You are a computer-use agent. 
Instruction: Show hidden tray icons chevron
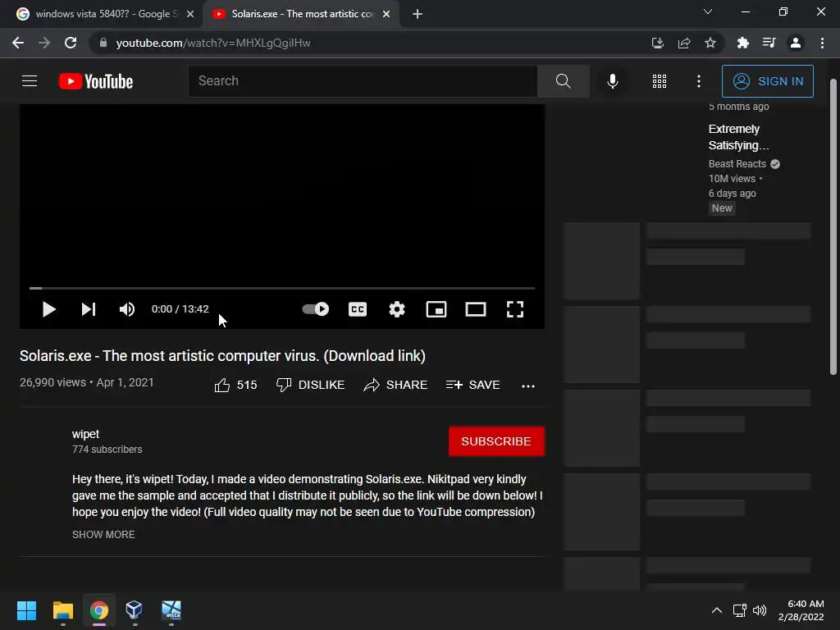pos(717,610)
